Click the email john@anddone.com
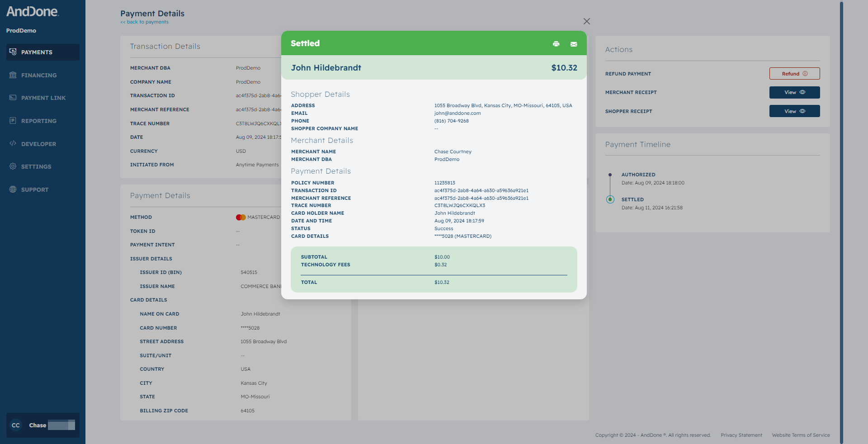This screenshot has height=444, width=868. 458,113
